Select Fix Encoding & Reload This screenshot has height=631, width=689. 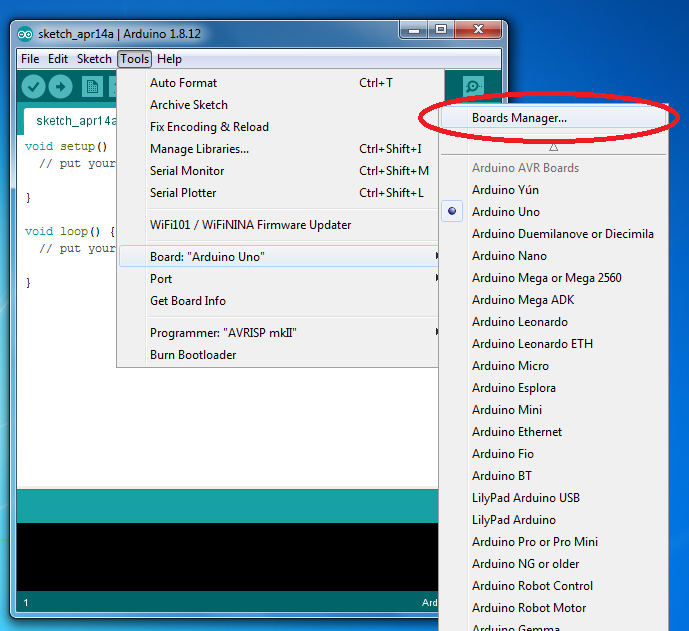tap(279, 127)
